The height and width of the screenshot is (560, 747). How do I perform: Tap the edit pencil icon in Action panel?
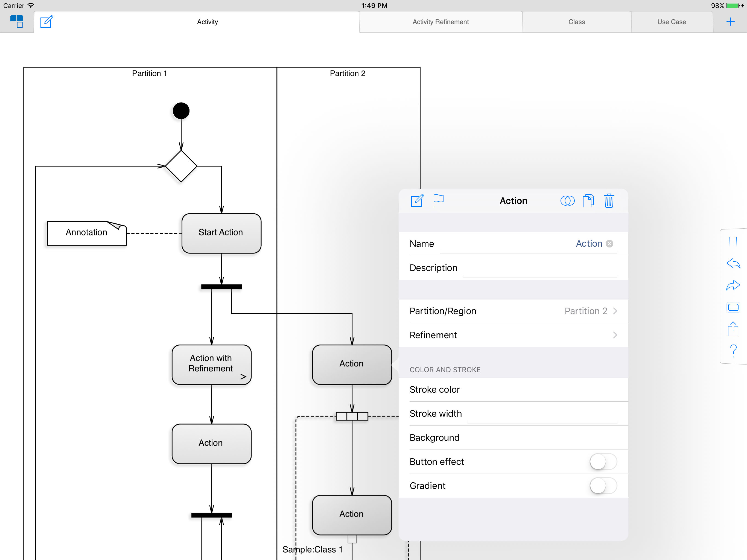click(418, 200)
